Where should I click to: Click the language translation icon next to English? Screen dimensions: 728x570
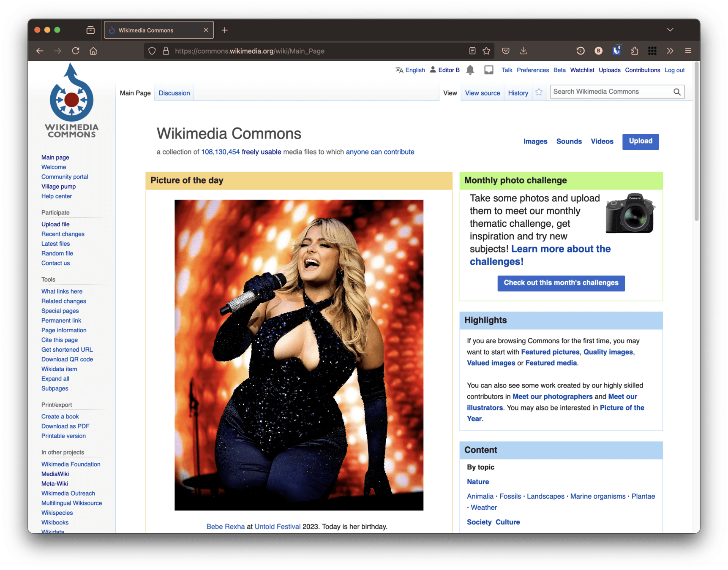[399, 70]
